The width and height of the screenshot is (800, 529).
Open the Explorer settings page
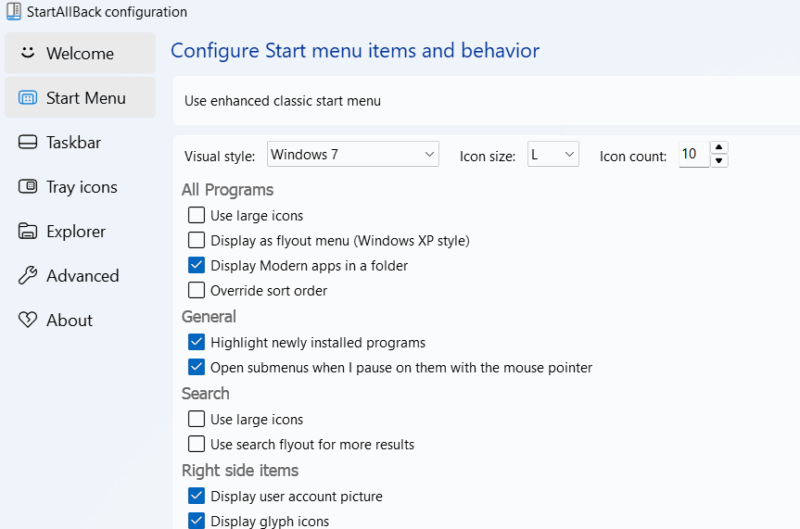tap(80, 231)
